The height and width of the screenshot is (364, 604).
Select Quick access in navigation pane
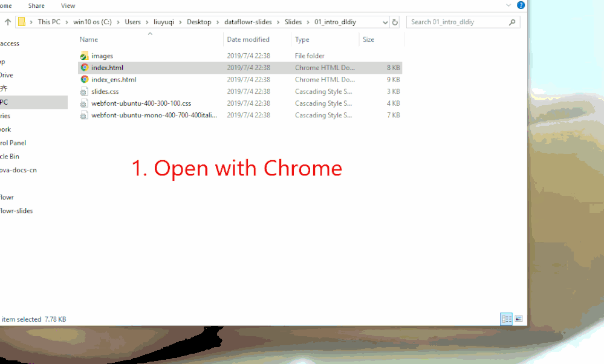click(10, 44)
